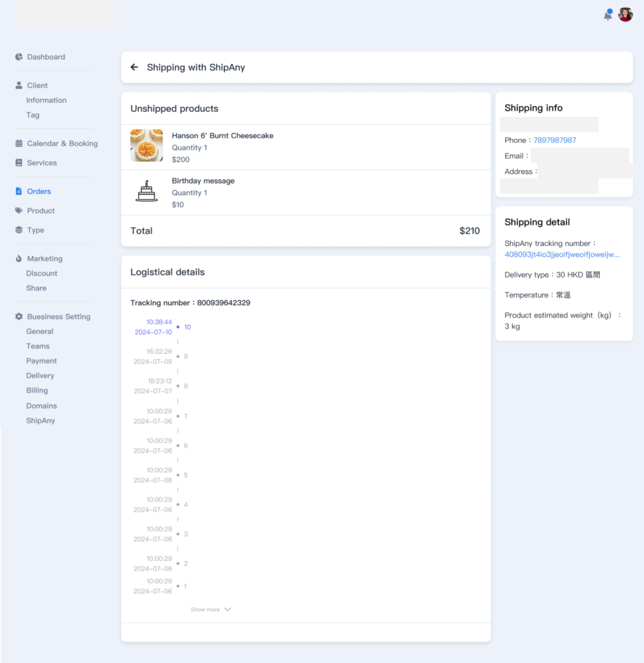Click phone number 7897987987 link
Image resolution: width=644 pixels, height=663 pixels.
(x=554, y=140)
